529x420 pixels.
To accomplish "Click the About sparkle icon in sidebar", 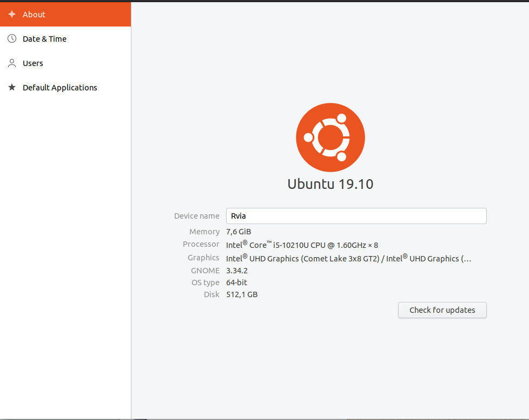I will [12, 14].
